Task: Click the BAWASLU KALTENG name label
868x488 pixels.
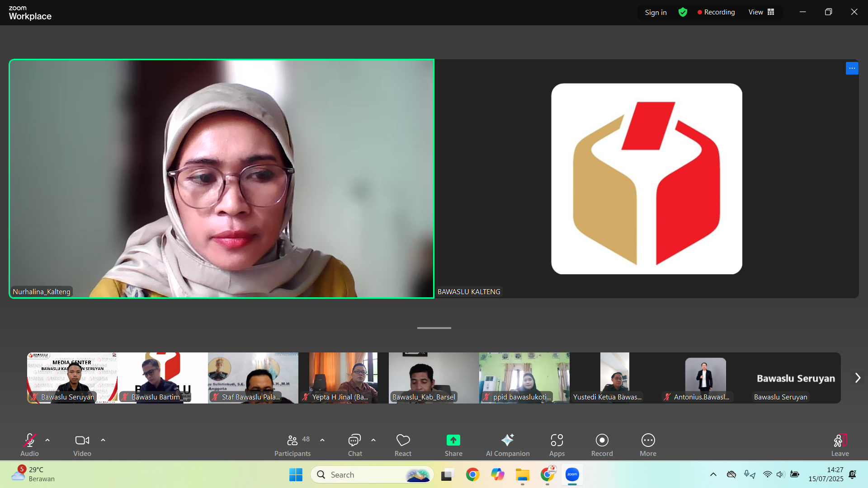Action: point(469,292)
